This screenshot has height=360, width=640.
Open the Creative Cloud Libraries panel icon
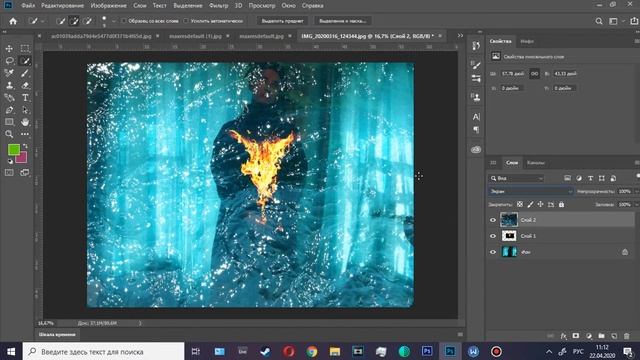coord(476,149)
